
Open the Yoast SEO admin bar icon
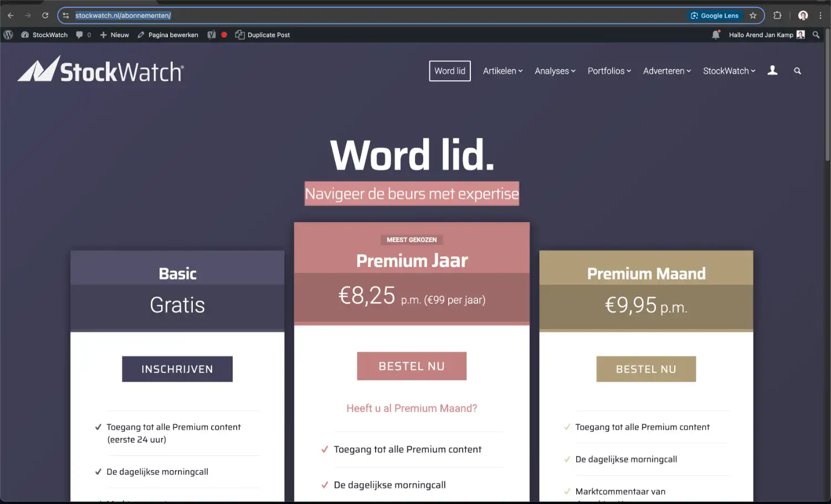tap(212, 35)
